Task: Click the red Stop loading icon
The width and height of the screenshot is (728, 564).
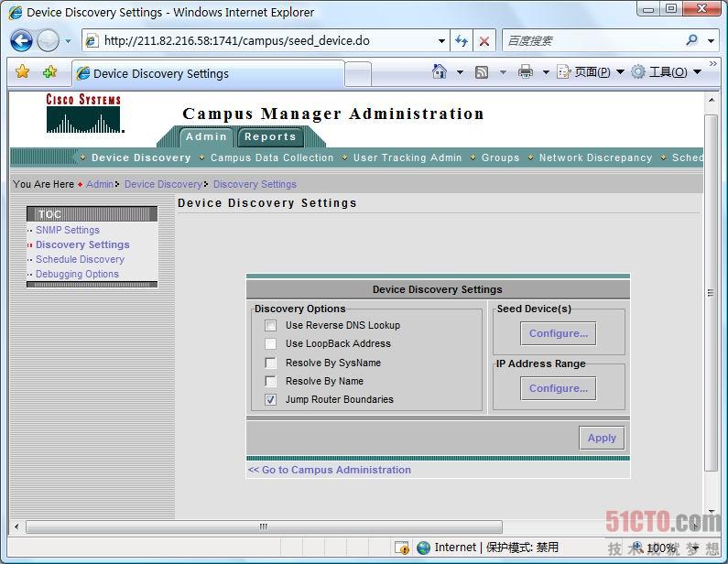Action: coord(484,41)
